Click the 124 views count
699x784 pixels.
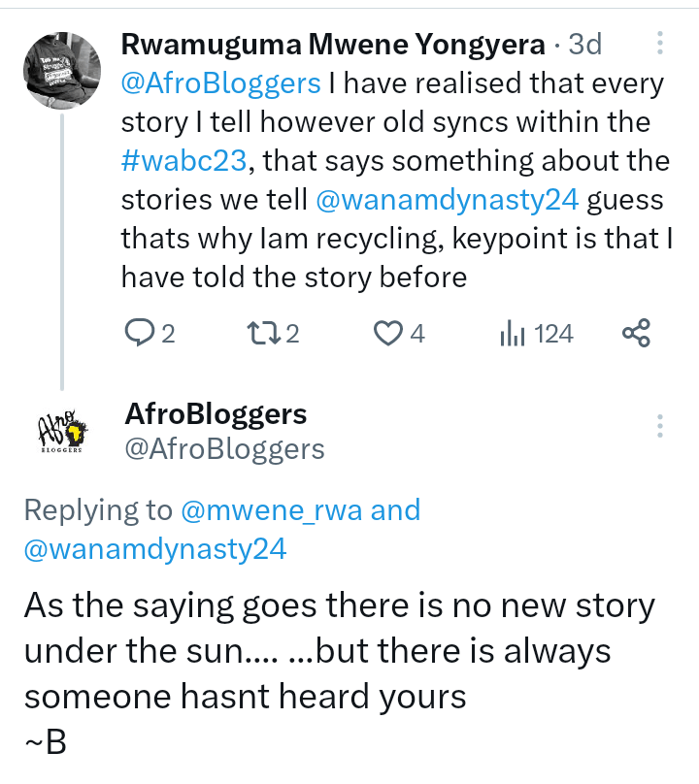[x=553, y=334]
